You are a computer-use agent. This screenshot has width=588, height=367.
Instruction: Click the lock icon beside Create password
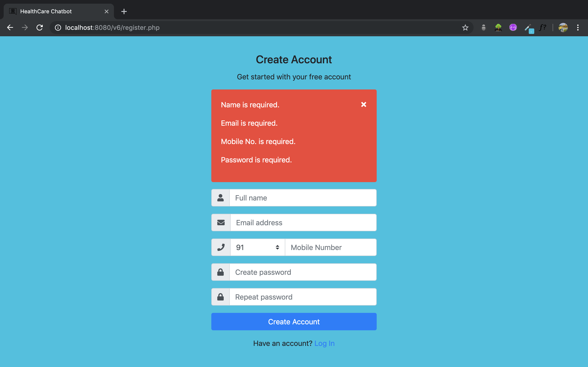[x=220, y=272]
